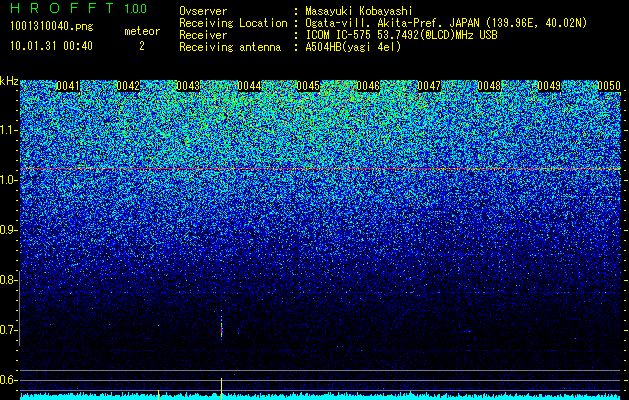Screen dimensions: 629x400
Task: Click the 0042 time marker
Action: pos(128,86)
